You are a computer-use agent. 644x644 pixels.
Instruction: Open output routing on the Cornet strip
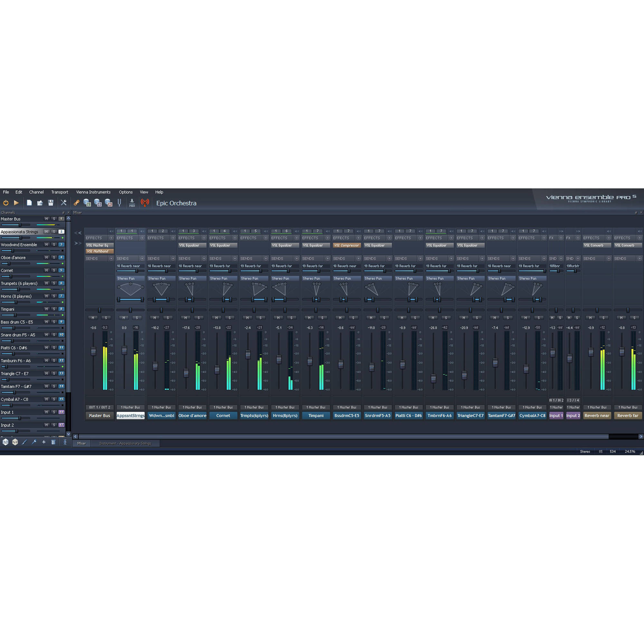(x=223, y=407)
